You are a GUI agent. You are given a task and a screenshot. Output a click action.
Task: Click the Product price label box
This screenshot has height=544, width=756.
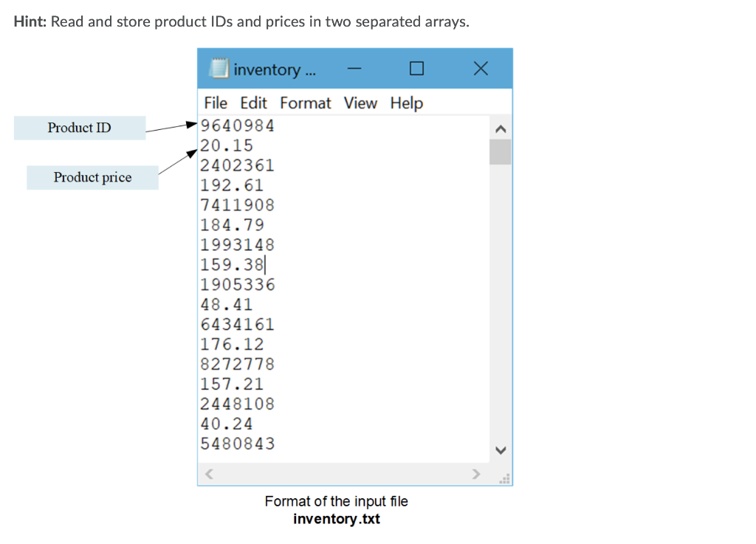(92, 177)
